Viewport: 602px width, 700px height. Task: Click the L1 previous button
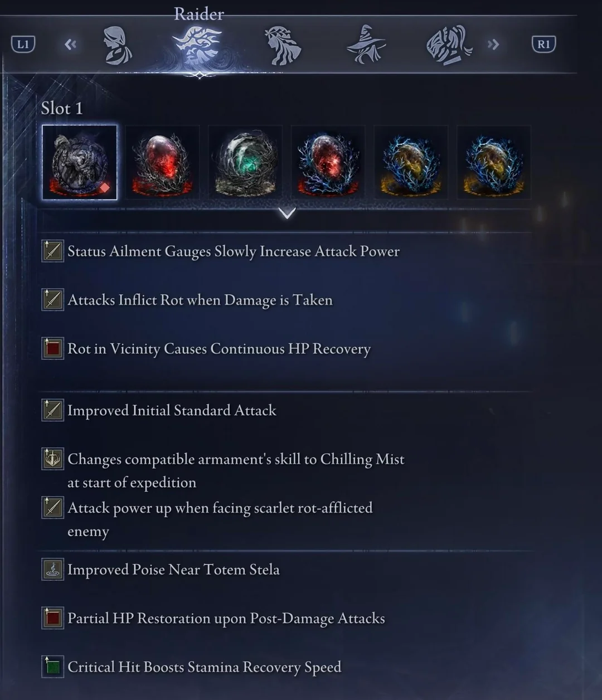coord(23,45)
